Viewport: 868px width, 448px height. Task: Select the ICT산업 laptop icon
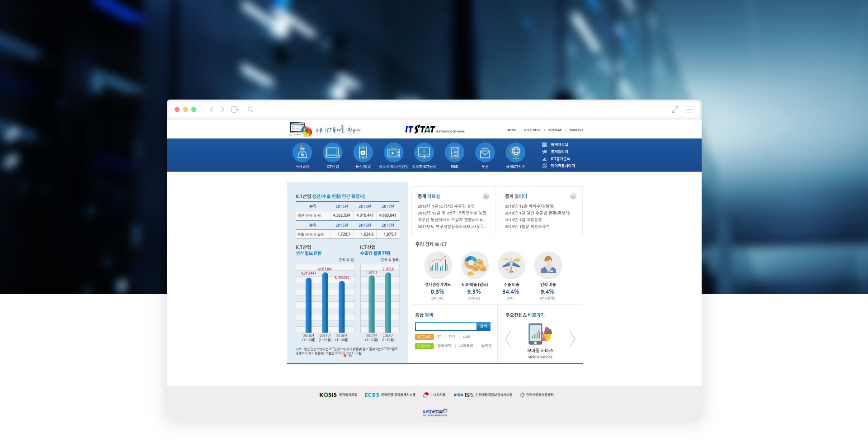pyautogui.click(x=332, y=153)
